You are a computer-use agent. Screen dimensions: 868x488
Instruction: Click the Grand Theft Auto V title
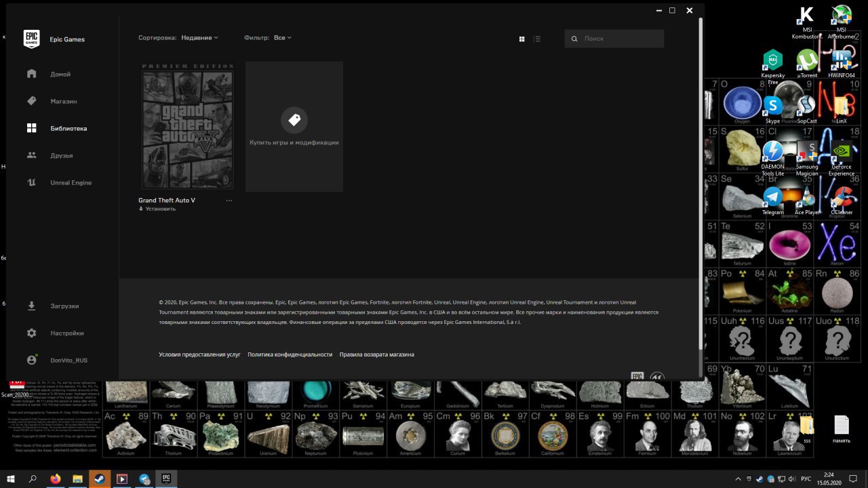[x=167, y=201]
